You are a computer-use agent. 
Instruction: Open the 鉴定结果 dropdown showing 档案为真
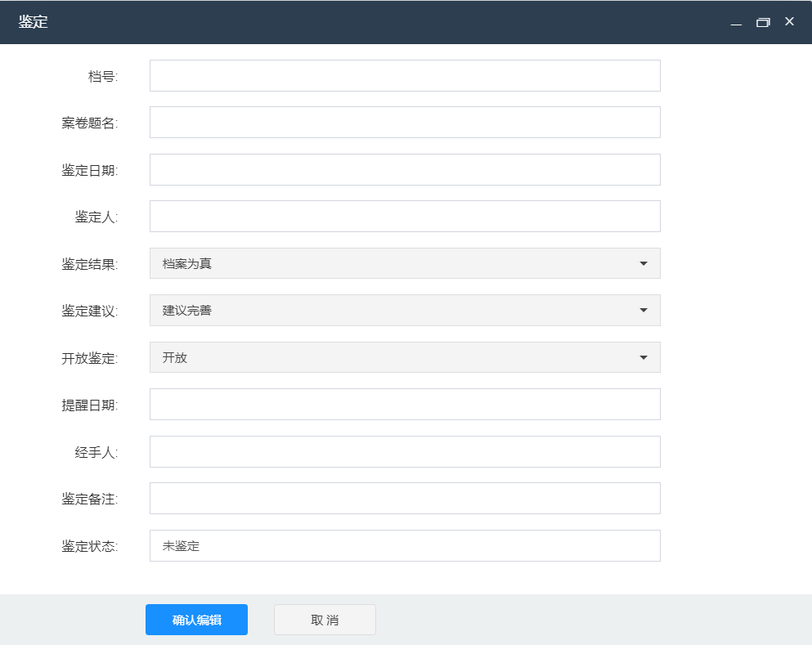point(405,263)
